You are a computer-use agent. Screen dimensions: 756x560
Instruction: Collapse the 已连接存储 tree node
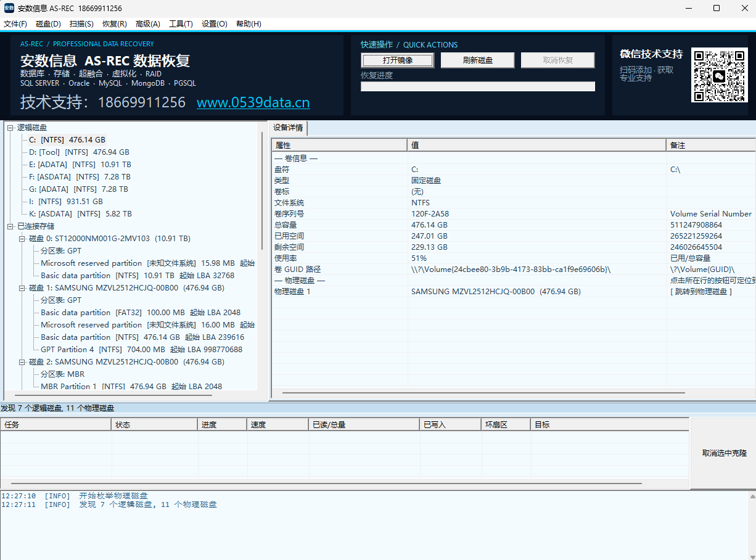point(10,226)
